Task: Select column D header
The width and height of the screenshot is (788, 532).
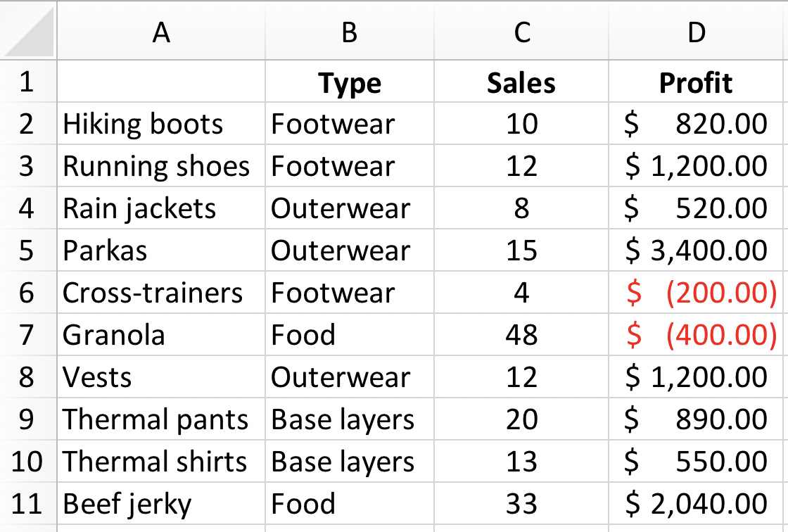Action: tap(696, 30)
